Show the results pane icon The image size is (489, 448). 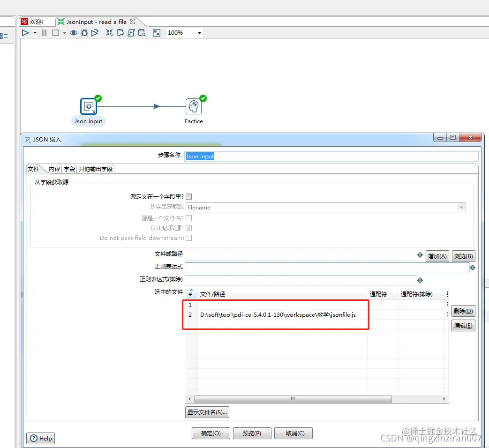[x=157, y=33]
